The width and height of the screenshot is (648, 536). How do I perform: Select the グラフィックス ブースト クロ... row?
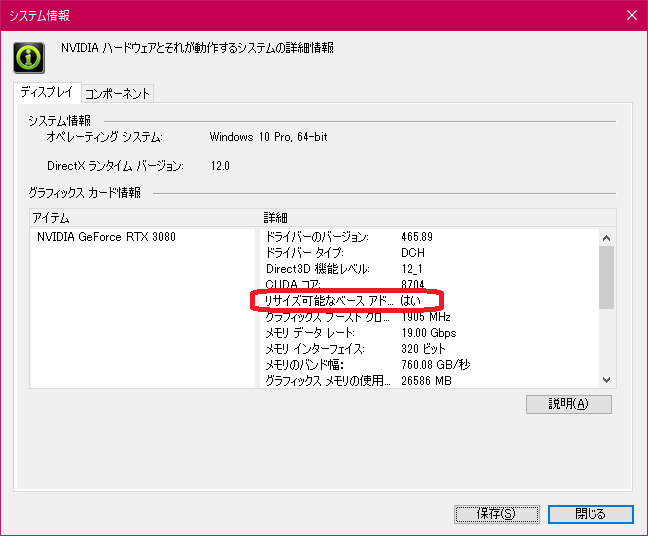(x=430, y=317)
